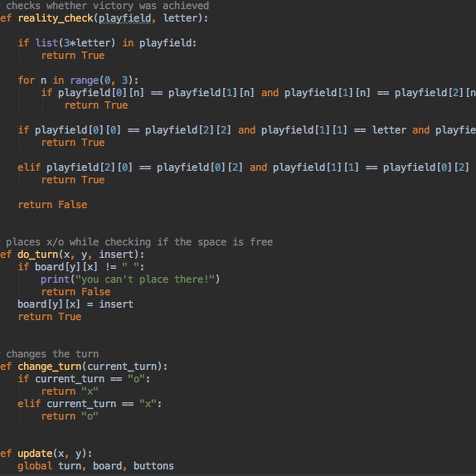
Task: Click comment 'places x/o while checking if the space is free'
Action: pos(139,242)
